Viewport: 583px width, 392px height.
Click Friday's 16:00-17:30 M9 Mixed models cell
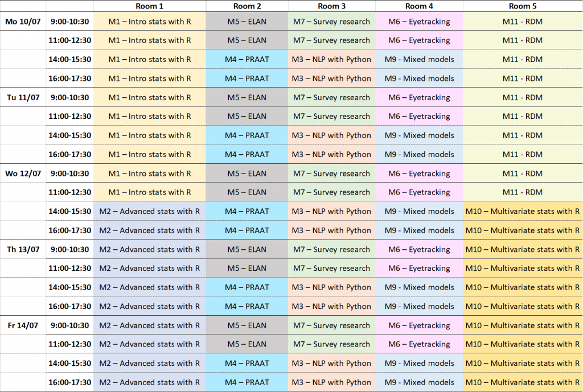click(419, 382)
